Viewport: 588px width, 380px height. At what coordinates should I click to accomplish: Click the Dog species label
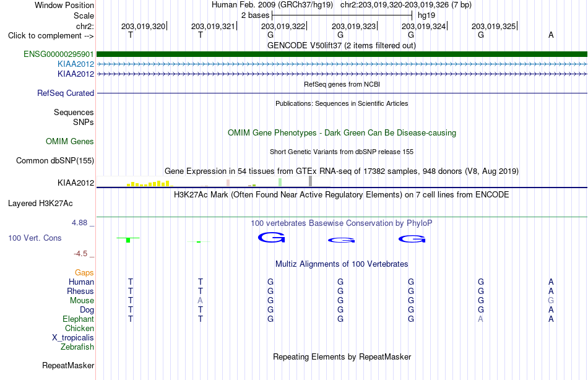click(87, 310)
